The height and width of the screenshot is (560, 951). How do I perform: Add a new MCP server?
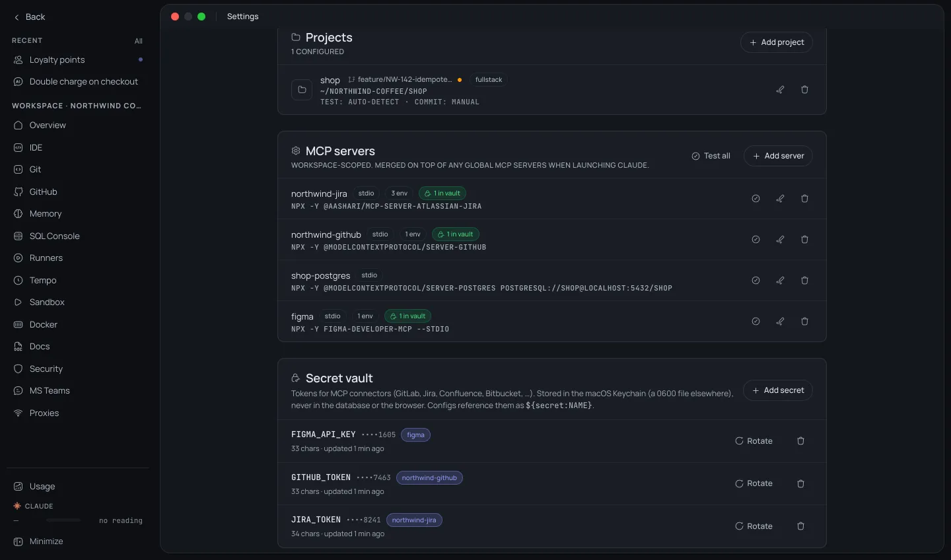coord(778,156)
